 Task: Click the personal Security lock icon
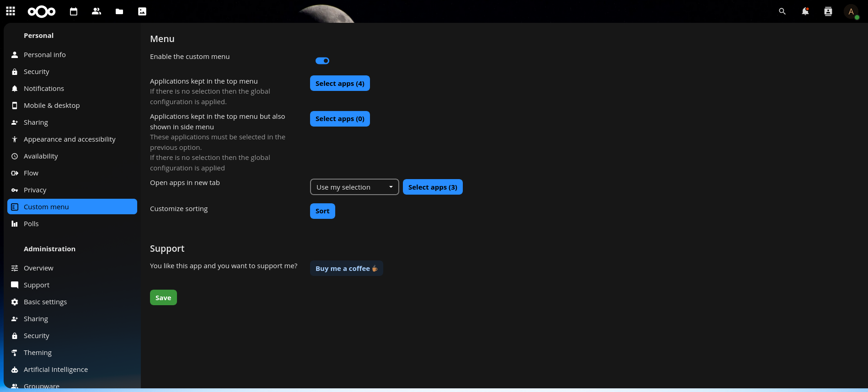[x=15, y=72]
